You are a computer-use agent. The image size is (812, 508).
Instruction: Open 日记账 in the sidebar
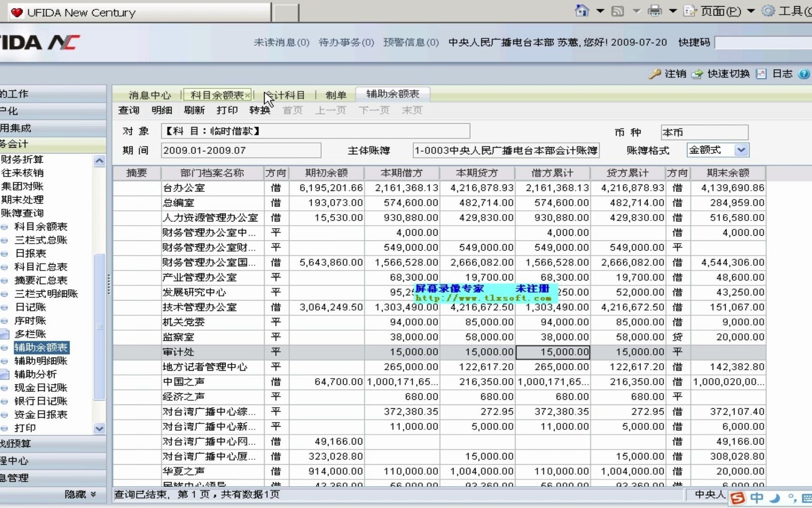[x=31, y=307]
